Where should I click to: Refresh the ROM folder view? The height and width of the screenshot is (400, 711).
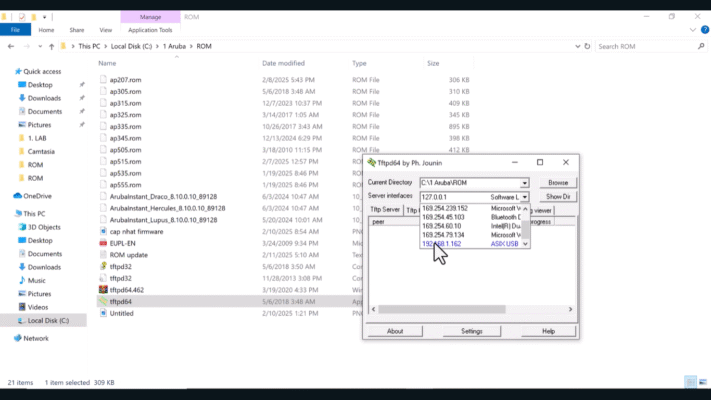point(587,46)
